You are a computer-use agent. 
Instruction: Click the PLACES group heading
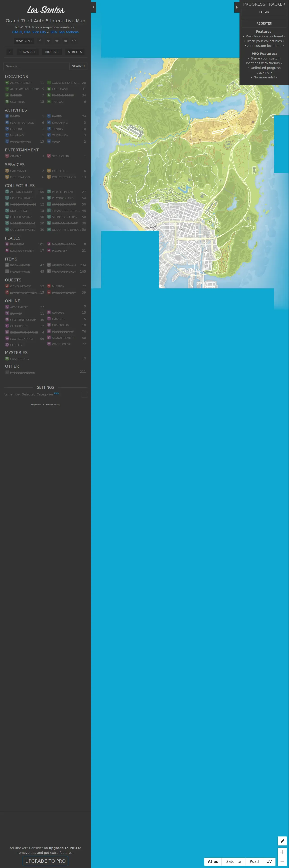[12, 238]
